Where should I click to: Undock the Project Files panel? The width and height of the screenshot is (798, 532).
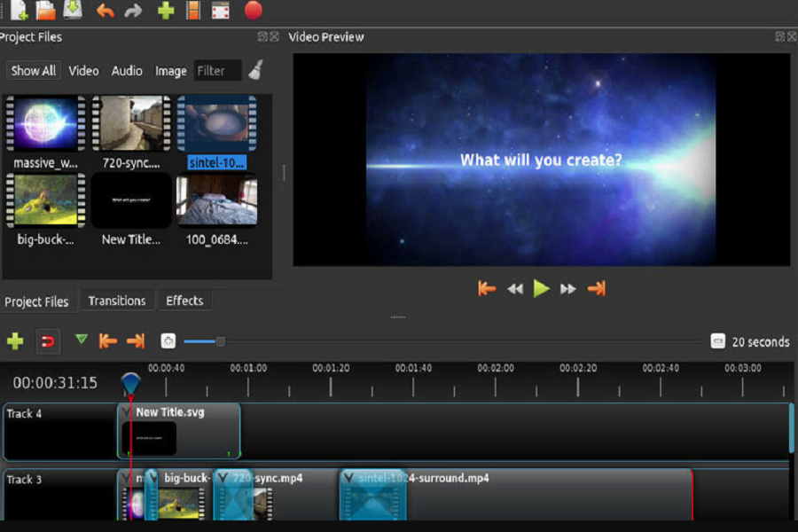(x=262, y=36)
